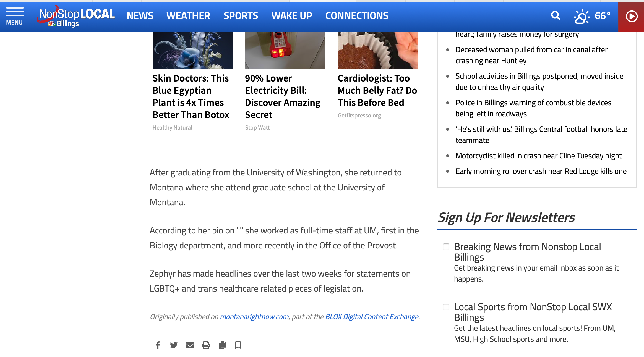
Task: Print the article via printer icon
Action: point(206,345)
